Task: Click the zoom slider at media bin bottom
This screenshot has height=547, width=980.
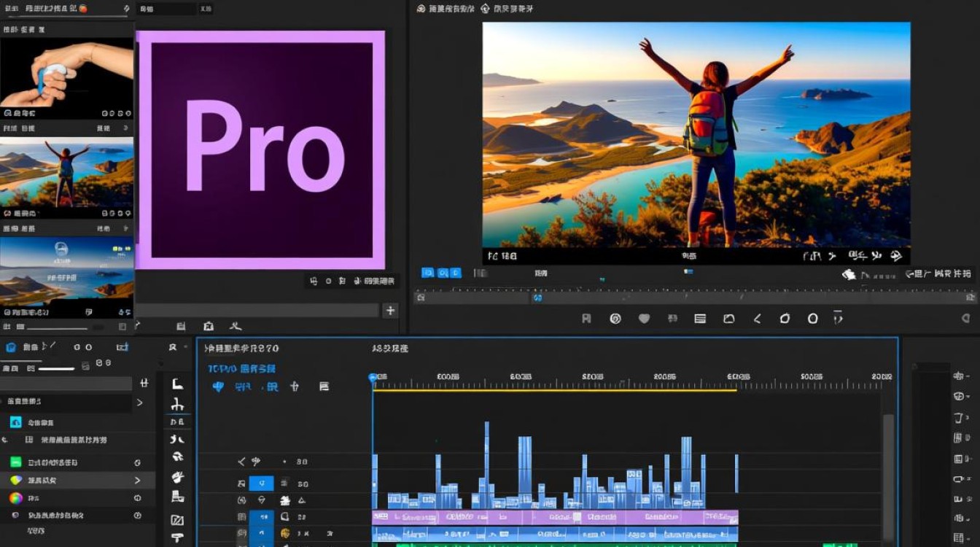Action: (x=57, y=327)
